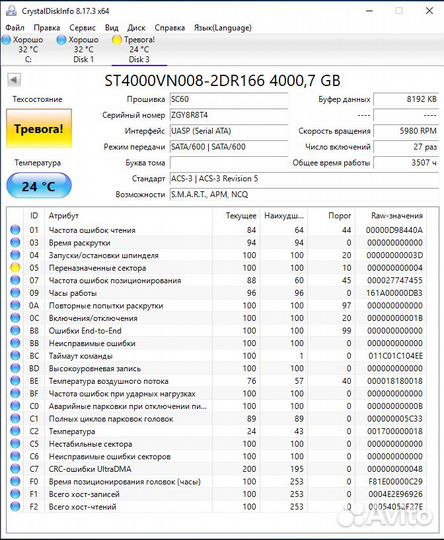Click status icon of Частота ошибок позиционирования
The height and width of the screenshot is (540, 444).
(x=15, y=280)
